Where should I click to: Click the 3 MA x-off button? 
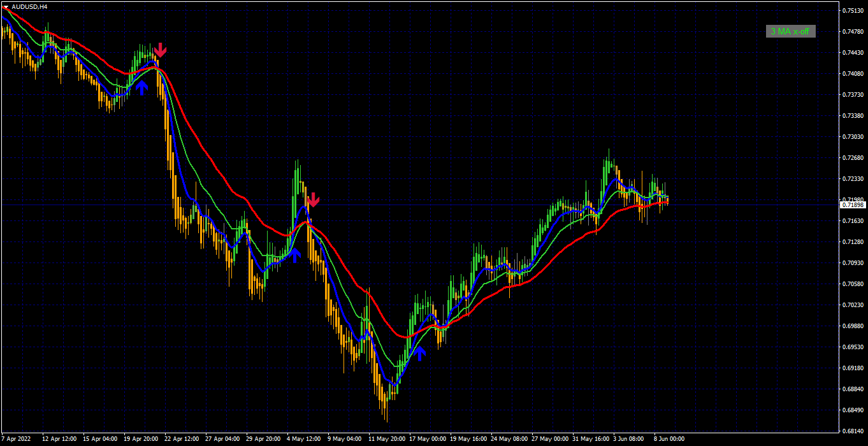click(791, 31)
